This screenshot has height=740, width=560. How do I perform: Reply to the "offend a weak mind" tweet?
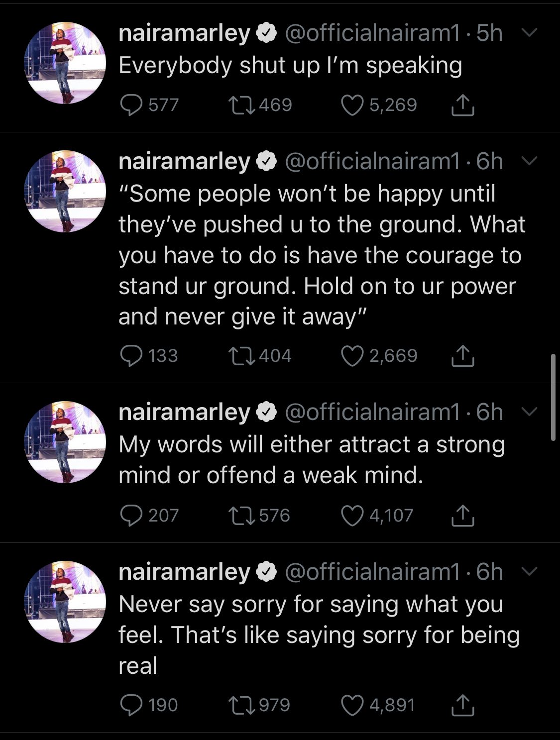(x=131, y=516)
